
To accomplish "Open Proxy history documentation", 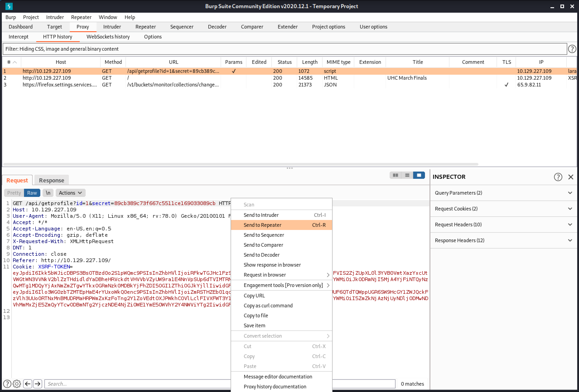I will (282, 387).
